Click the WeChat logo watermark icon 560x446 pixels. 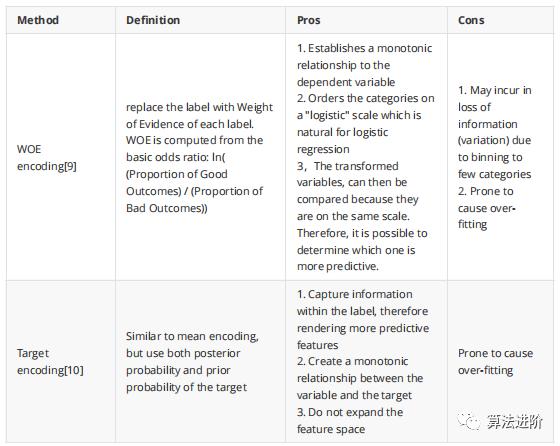469,421
